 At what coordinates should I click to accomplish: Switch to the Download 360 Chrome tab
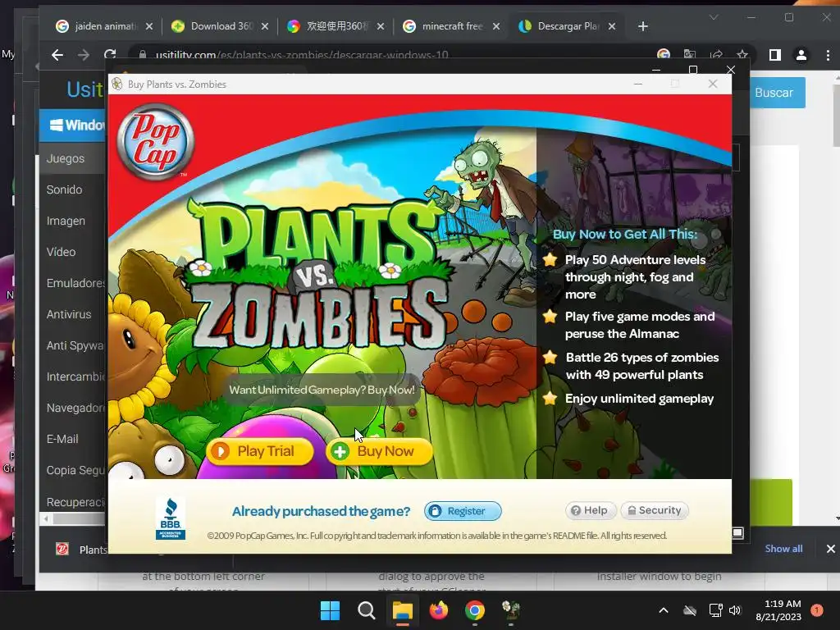click(221, 26)
